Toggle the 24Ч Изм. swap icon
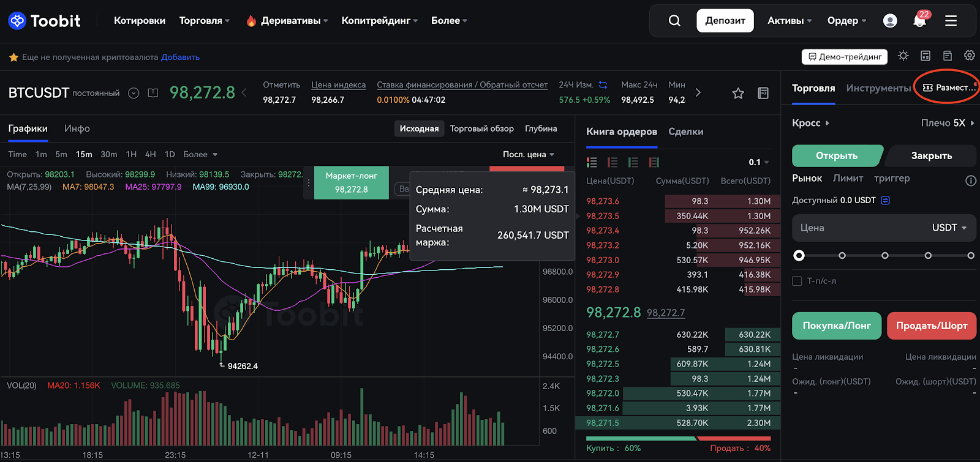Image resolution: width=980 pixels, height=462 pixels. click(603, 85)
